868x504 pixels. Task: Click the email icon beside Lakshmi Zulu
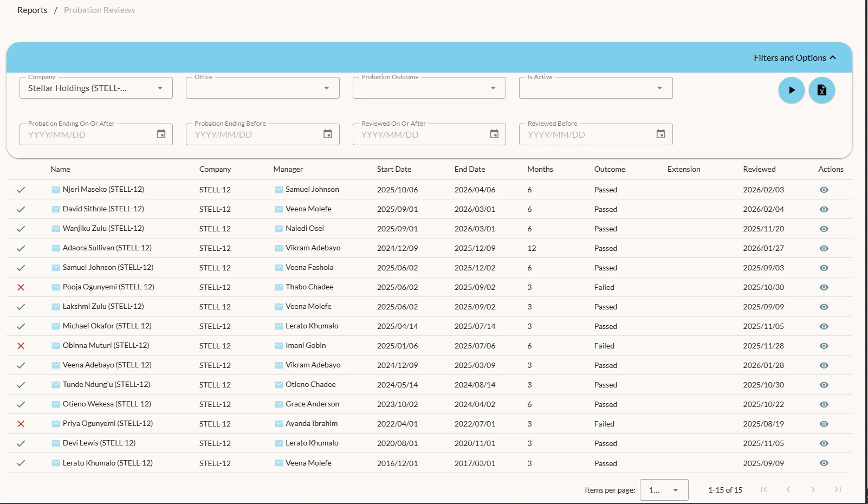coord(56,307)
